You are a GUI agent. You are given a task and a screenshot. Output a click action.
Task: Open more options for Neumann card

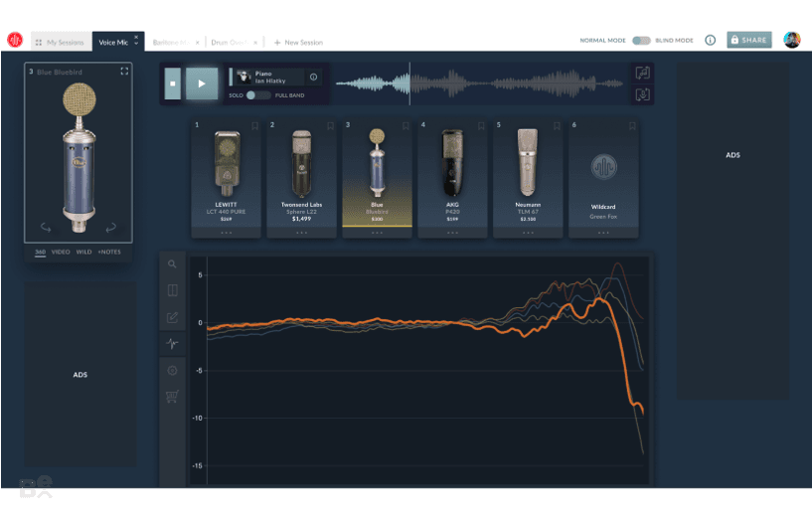528,233
